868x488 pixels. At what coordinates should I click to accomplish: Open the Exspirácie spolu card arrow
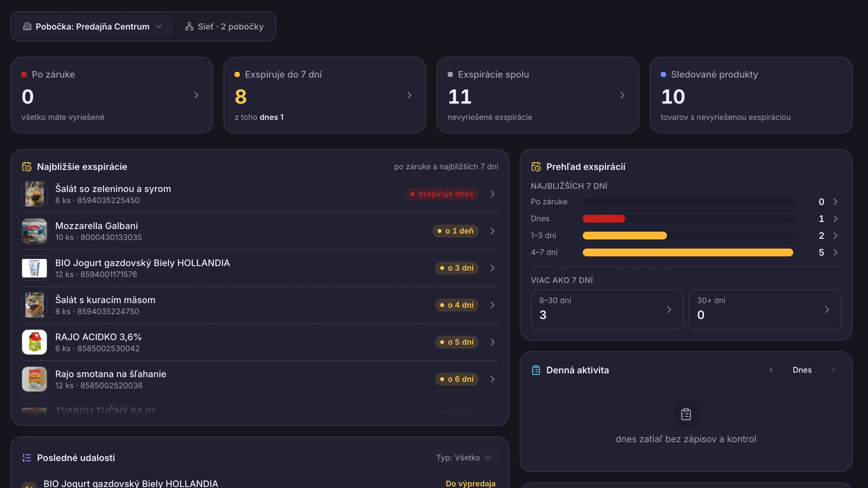[622, 96]
